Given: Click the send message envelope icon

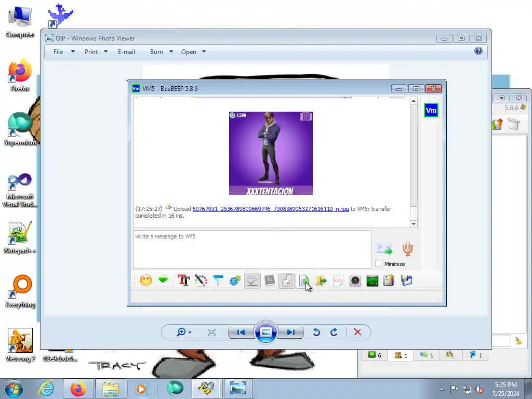Looking at the screenshot, I should coord(384,249).
